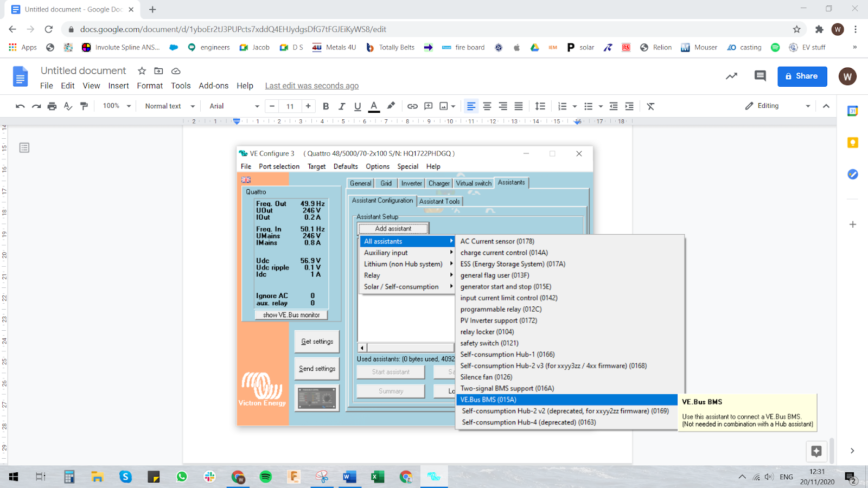868x488 pixels.
Task: Open Excel from taskbar
Action: pos(378,477)
